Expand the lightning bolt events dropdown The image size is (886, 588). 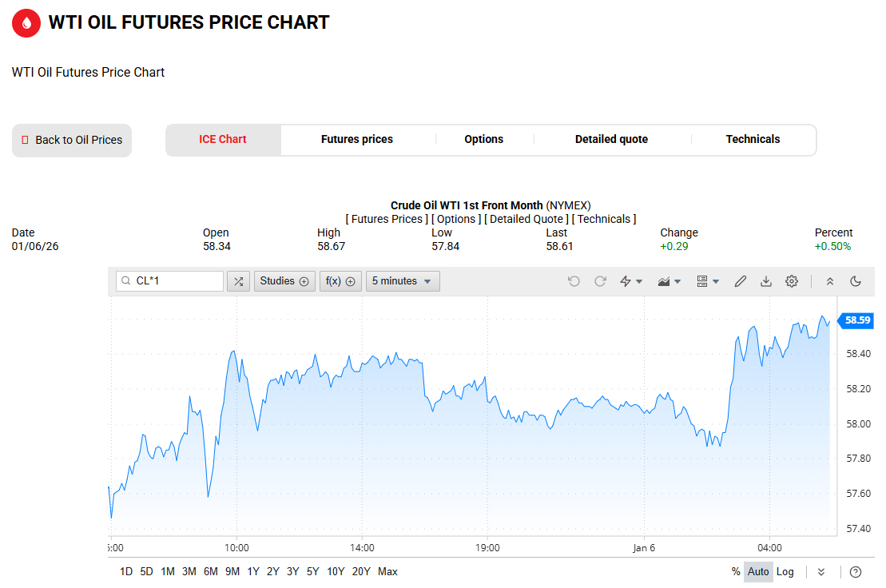coord(631,281)
